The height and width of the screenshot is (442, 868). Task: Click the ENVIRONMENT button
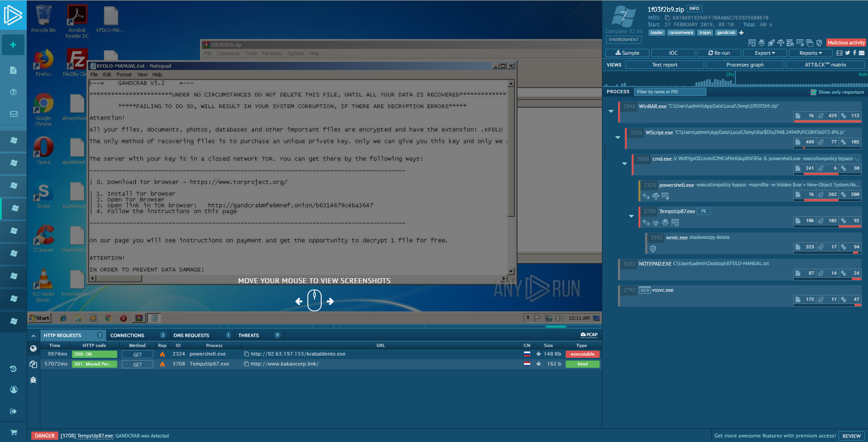click(x=624, y=40)
